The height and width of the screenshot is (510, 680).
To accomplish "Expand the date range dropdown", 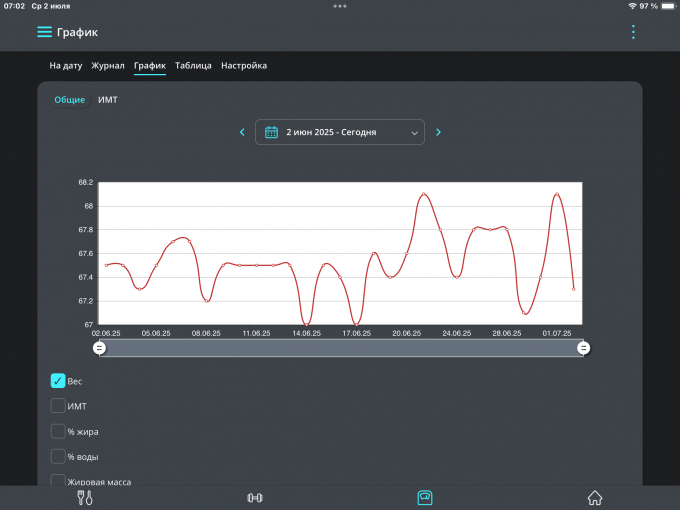I will tap(414, 132).
